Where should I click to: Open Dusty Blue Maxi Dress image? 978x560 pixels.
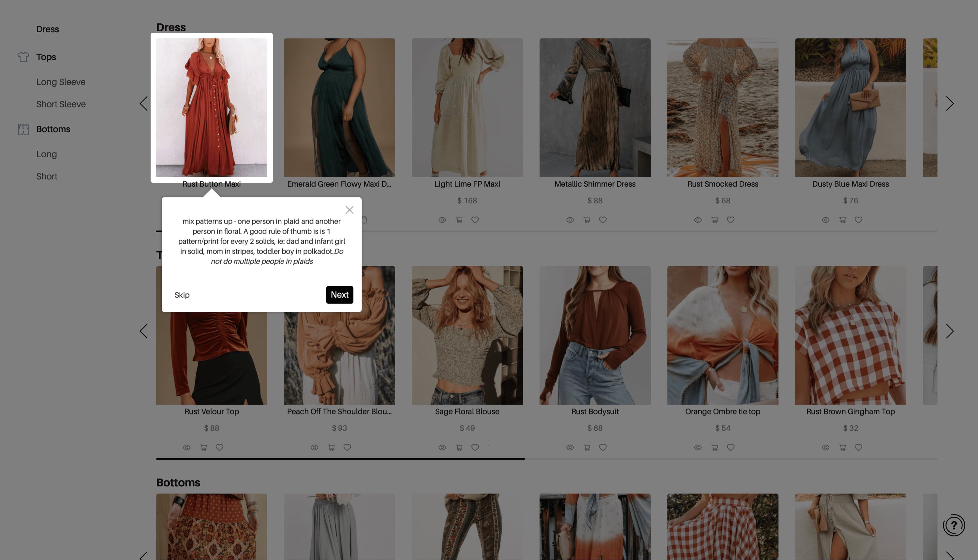[850, 108]
